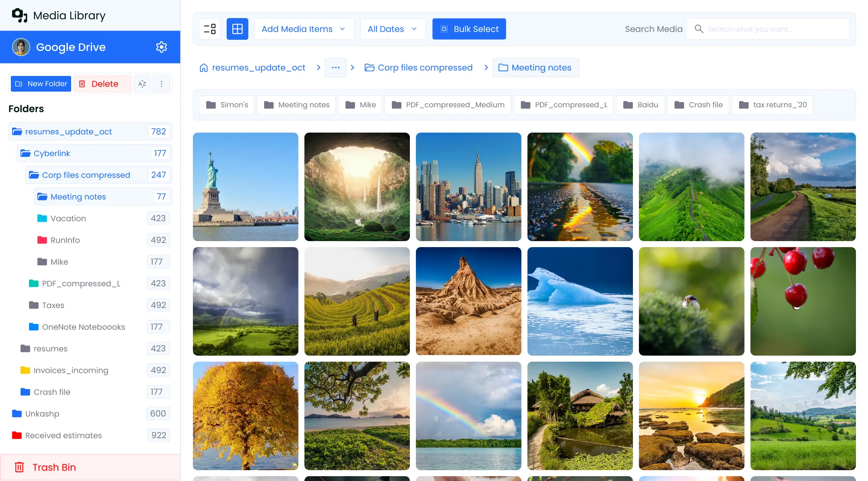Click the red Received estimates folder icon
This screenshot has height=481, width=868.
tap(17, 435)
